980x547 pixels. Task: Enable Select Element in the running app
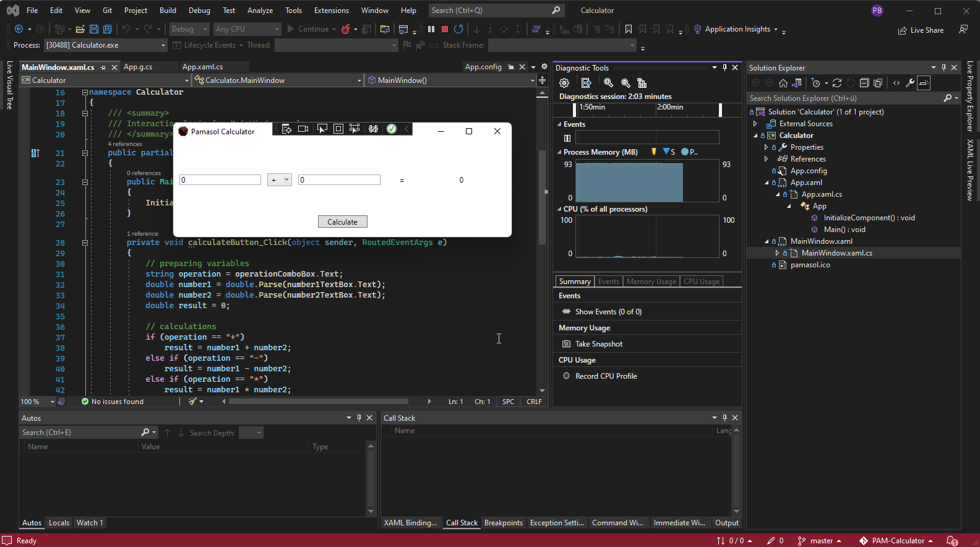coord(322,129)
